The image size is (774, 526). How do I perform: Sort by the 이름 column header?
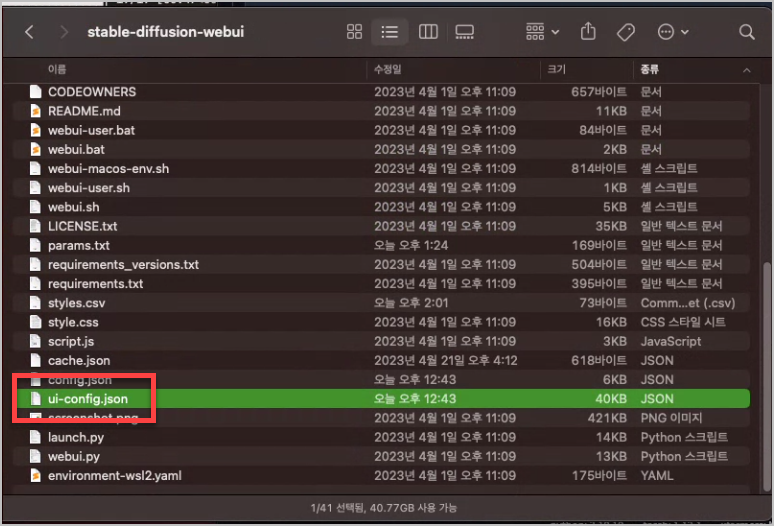[x=57, y=69]
